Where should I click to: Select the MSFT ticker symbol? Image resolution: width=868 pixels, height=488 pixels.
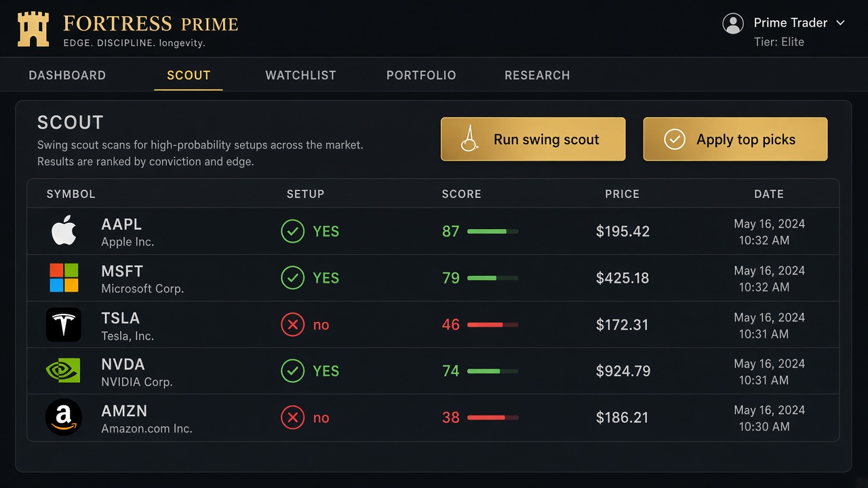[122, 271]
